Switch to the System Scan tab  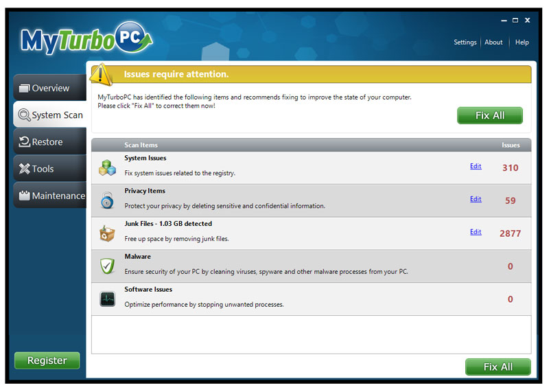(x=49, y=115)
